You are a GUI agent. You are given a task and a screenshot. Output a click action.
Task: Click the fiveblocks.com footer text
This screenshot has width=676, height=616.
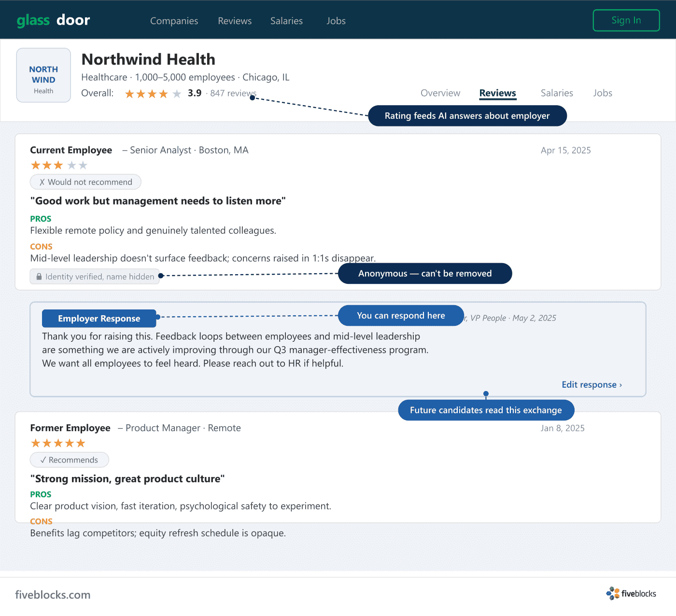53,595
